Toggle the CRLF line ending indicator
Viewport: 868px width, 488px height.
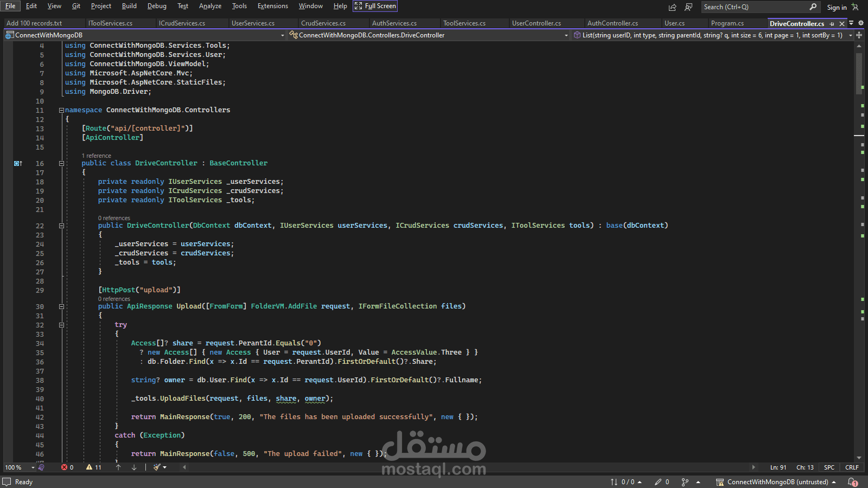coord(852,467)
